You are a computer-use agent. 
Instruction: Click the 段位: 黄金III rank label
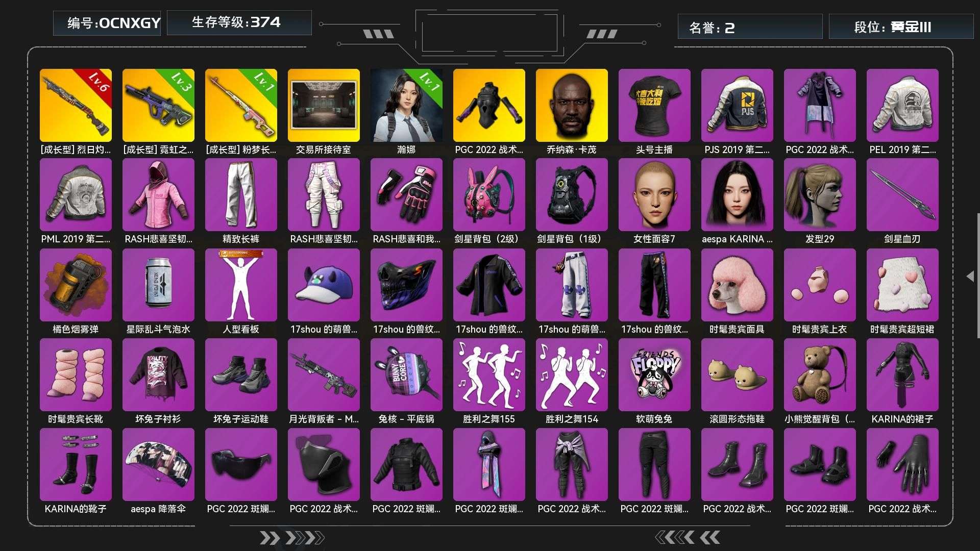(x=901, y=27)
